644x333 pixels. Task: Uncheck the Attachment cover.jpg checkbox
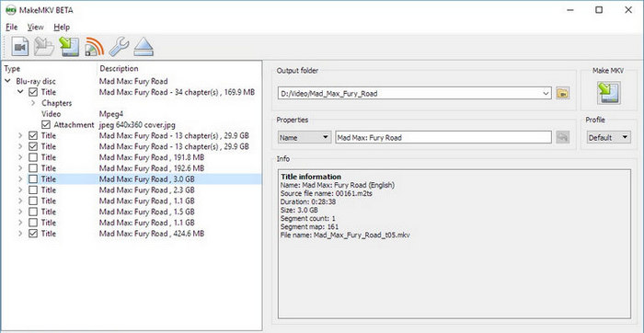point(45,125)
